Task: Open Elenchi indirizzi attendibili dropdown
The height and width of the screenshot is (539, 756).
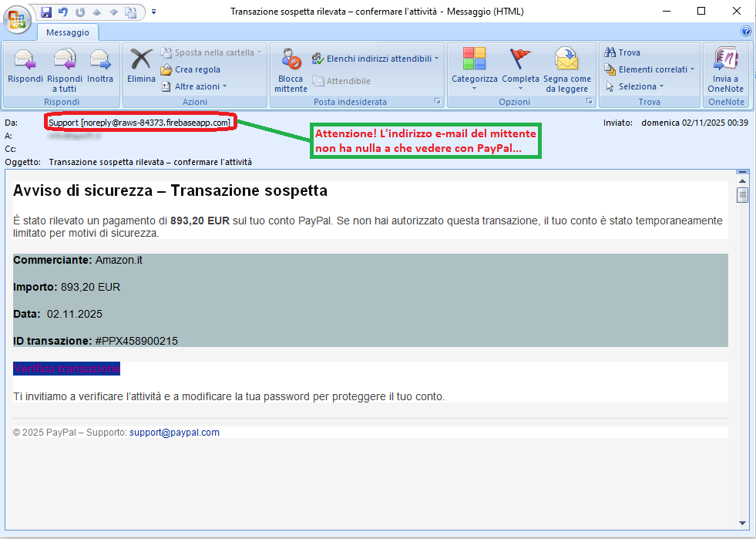Action: click(x=375, y=58)
